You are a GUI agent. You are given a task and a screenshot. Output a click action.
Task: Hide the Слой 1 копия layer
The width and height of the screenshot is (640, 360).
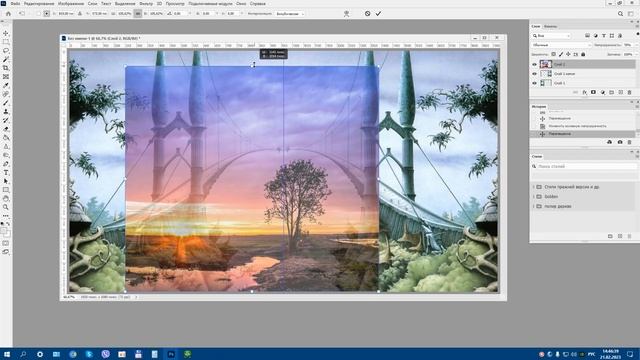[x=534, y=74]
